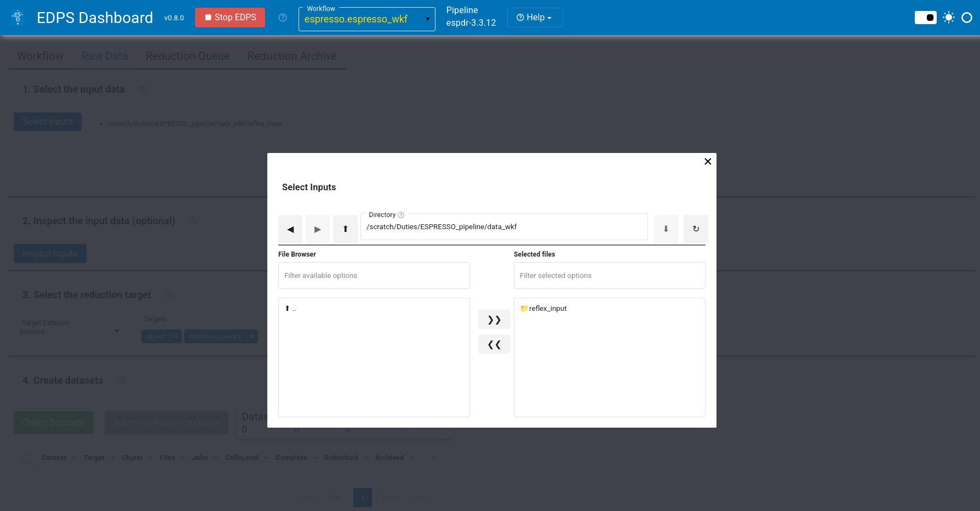Go forward in directory history
Screen dimensions: 980x511
click(318, 229)
